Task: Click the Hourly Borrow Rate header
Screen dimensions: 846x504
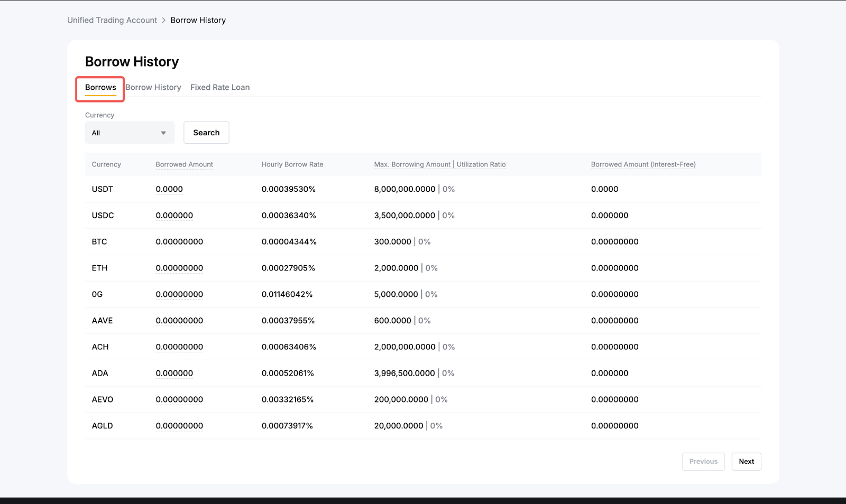Action: 292,164
